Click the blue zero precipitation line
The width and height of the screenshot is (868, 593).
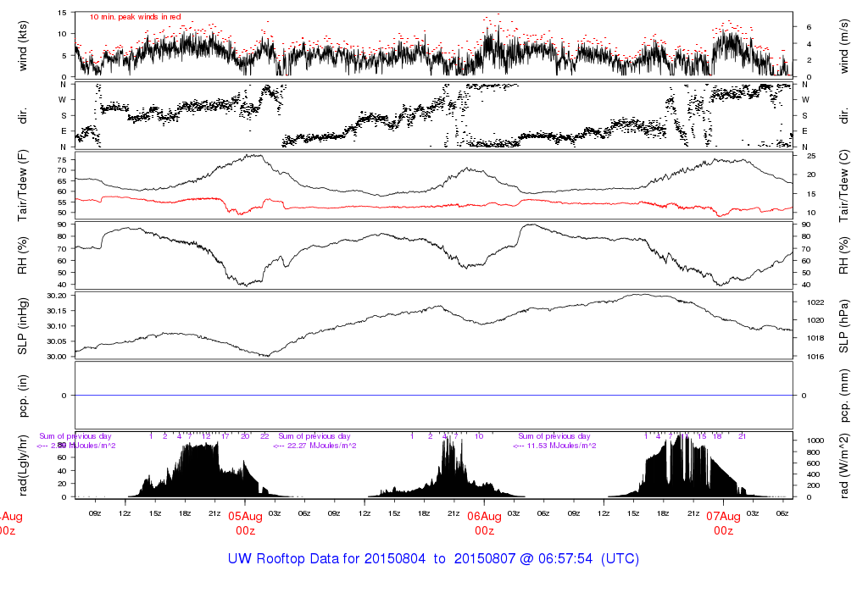coord(434,396)
